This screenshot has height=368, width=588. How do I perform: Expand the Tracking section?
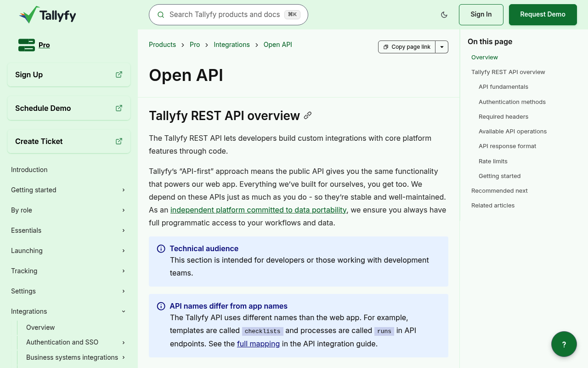click(124, 271)
